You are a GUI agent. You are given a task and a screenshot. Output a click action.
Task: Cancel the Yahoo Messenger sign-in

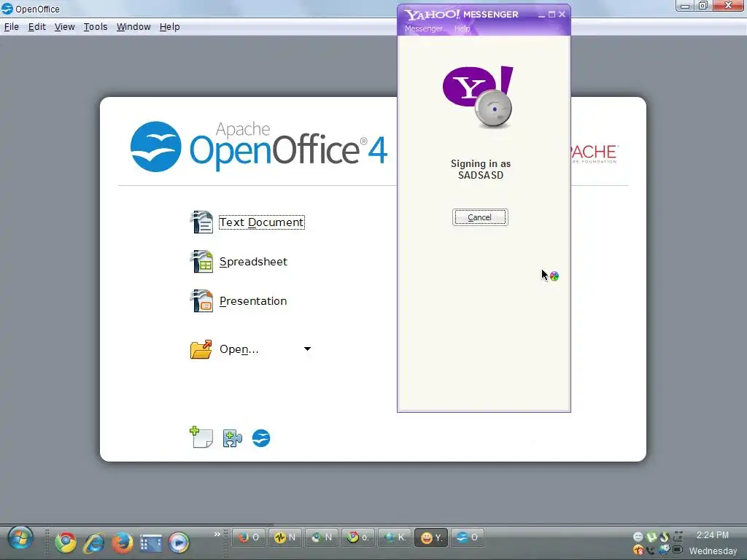pos(480,217)
